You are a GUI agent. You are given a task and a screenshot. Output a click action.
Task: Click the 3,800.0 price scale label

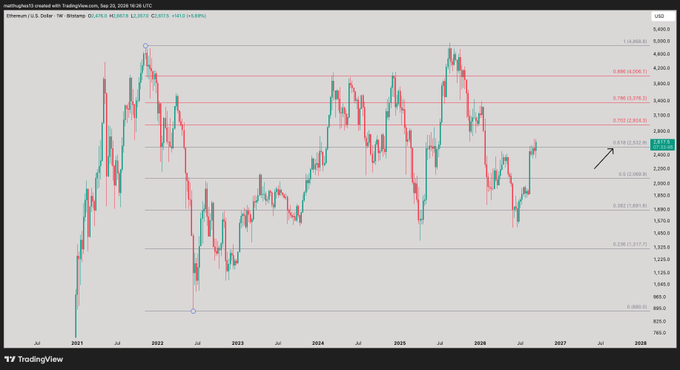point(662,84)
